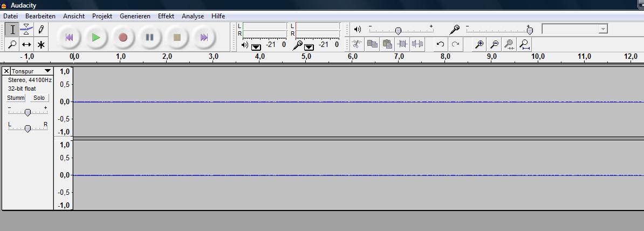The image size is (644, 231).
Task: Click Trim outside selection icon
Action: 402,44
